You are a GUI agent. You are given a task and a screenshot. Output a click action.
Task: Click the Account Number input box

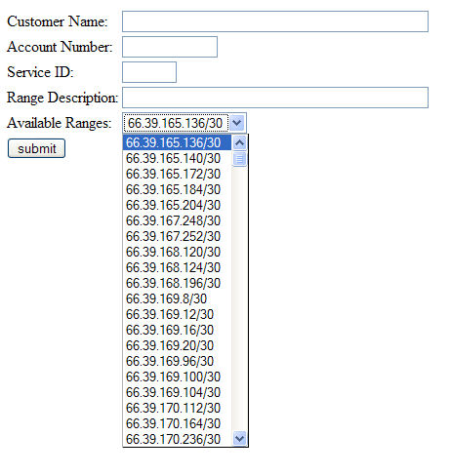point(170,47)
